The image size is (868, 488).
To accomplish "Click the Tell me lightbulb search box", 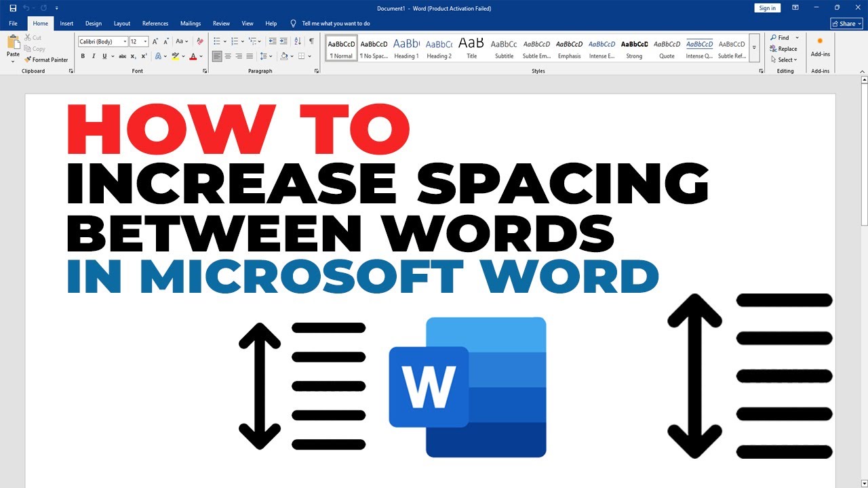I will [330, 23].
